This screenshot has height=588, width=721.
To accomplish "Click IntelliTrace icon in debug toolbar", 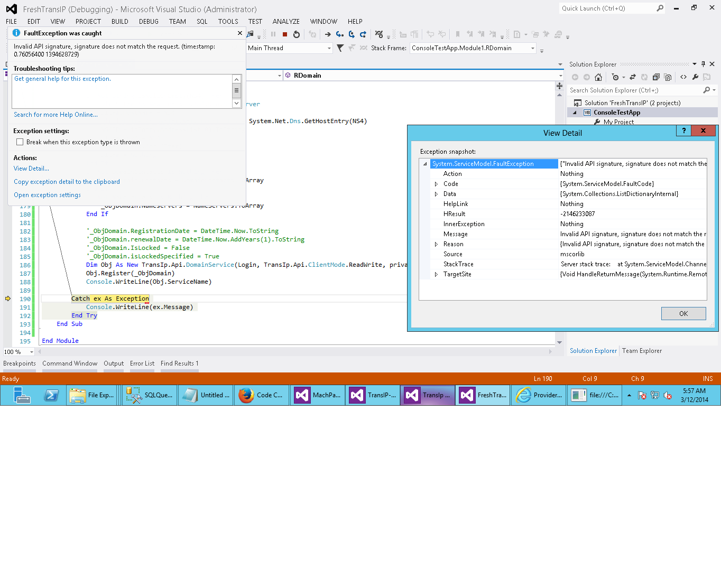I will (379, 34).
